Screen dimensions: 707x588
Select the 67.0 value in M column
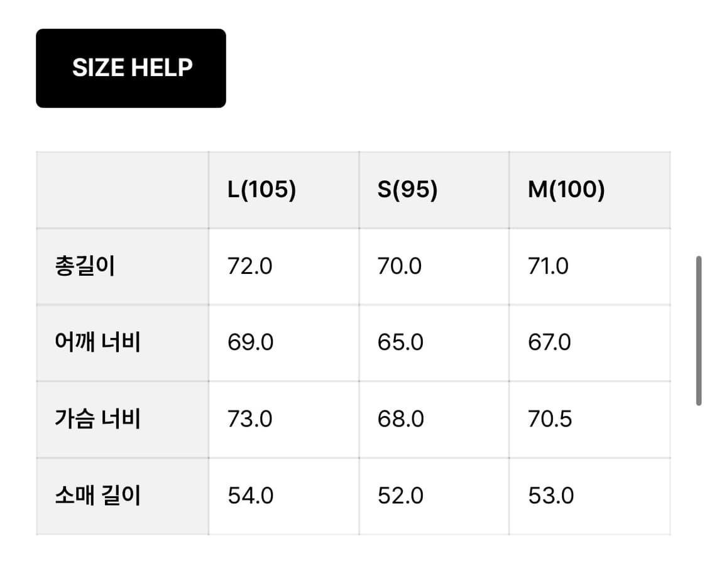pos(547,342)
